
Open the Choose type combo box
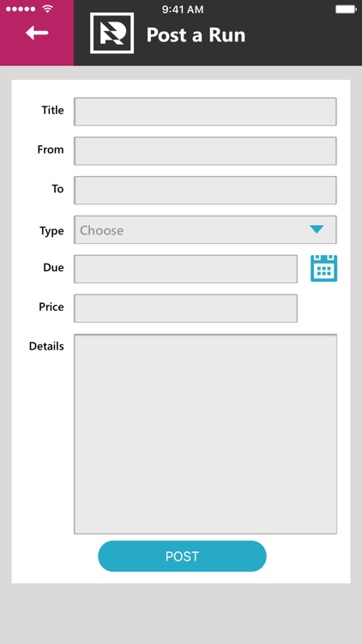click(x=205, y=229)
